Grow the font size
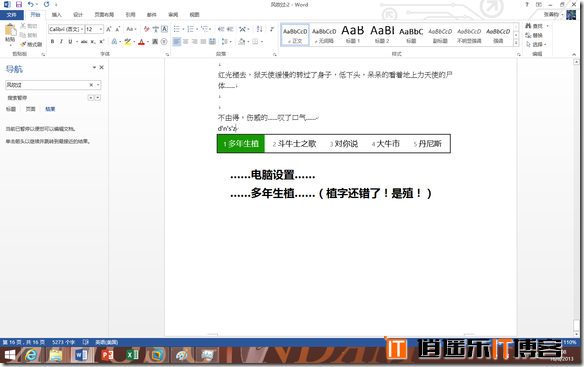The image size is (584, 367). click(x=109, y=29)
